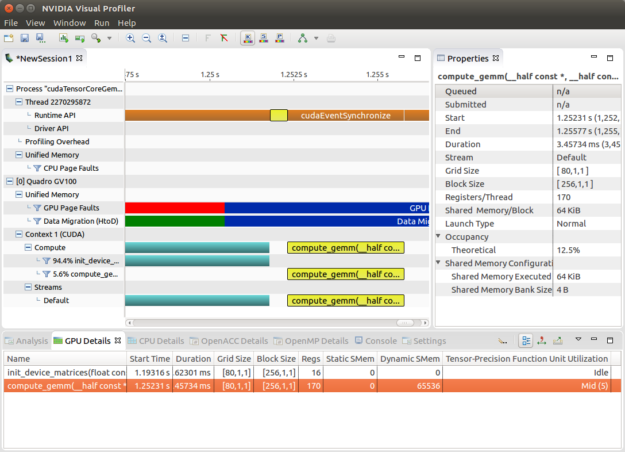Click the import/run analysis green arrow icon
Viewport: 625px width, 452px height.
[x=63, y=38]
